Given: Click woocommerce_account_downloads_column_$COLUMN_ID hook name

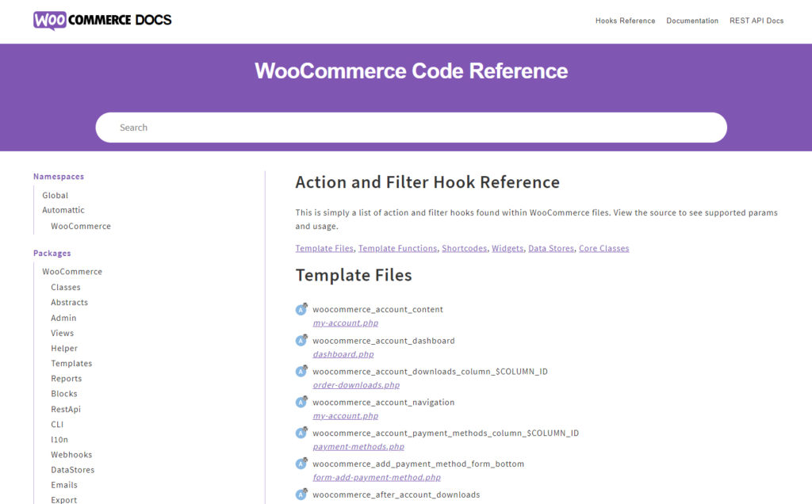Looking at the screenshot, I should 430,372.
